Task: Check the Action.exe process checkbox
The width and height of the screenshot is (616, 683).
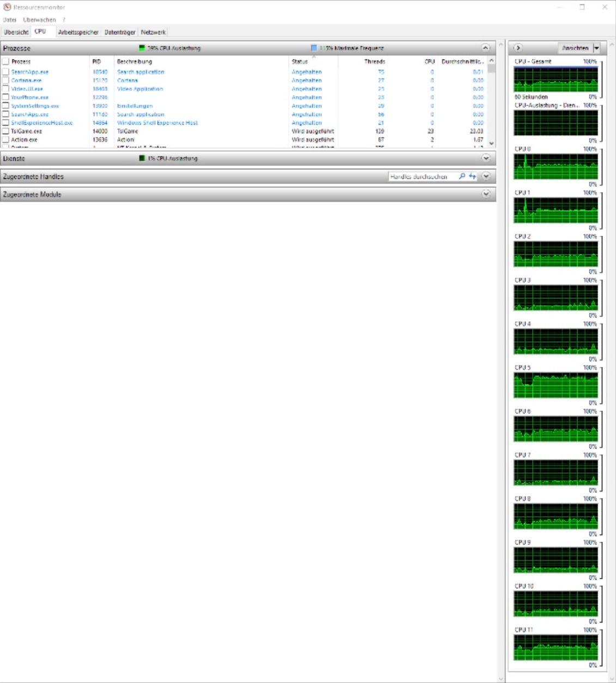Action: 6,140
